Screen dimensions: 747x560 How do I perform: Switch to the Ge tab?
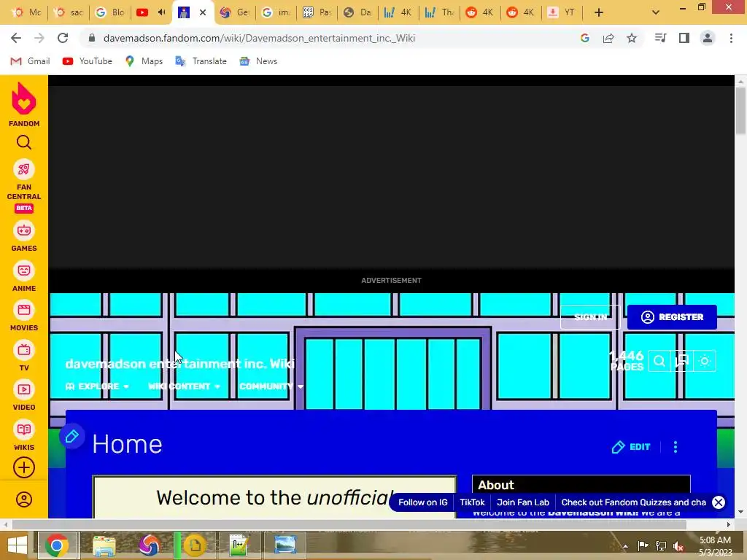235,12
